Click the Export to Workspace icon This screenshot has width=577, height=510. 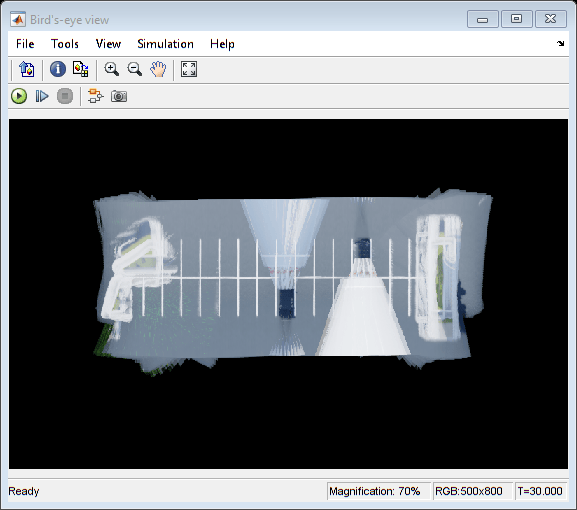click(x=27, y=69)
